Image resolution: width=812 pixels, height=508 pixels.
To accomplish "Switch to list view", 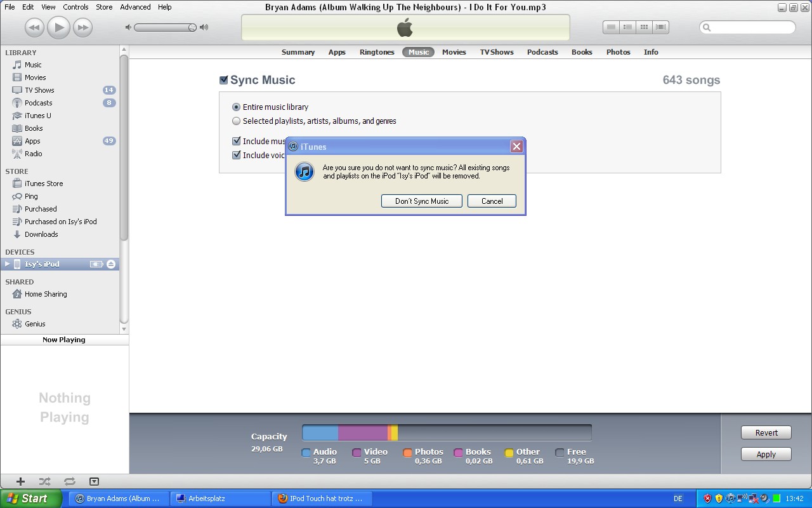I will pyautogui.click(x=611, y=27).
